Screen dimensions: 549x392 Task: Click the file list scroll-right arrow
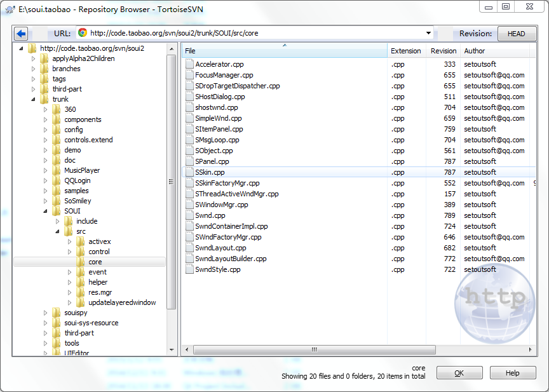click(x=530, y=349)
